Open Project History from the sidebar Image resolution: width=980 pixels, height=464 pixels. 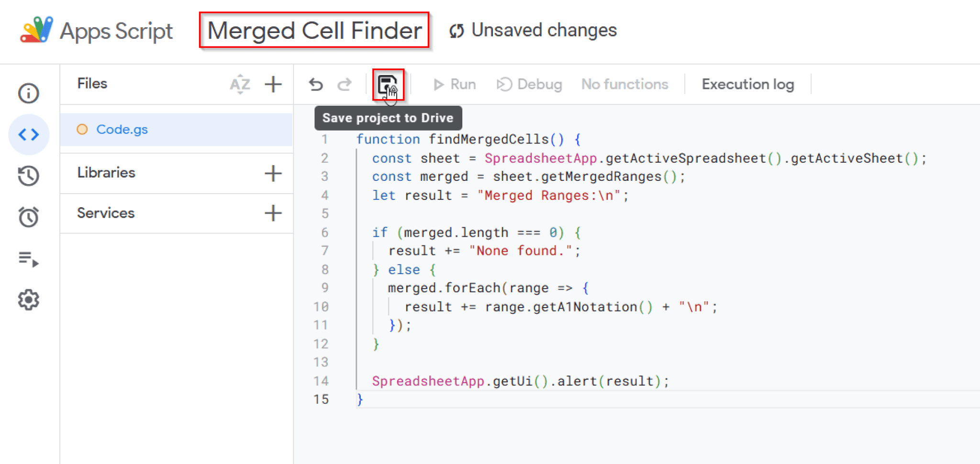pyautogui.click(x=29, y=176)
